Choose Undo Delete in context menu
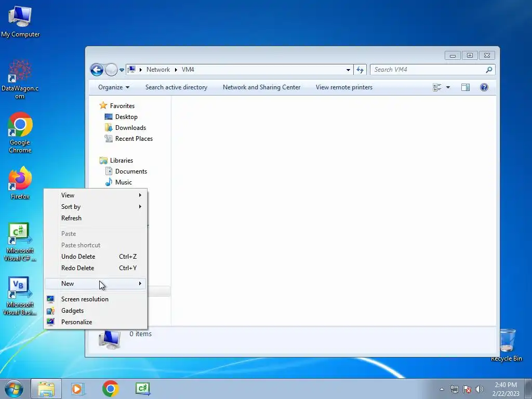The width and height of the screenshot is (532, 399). pos(96,257)
